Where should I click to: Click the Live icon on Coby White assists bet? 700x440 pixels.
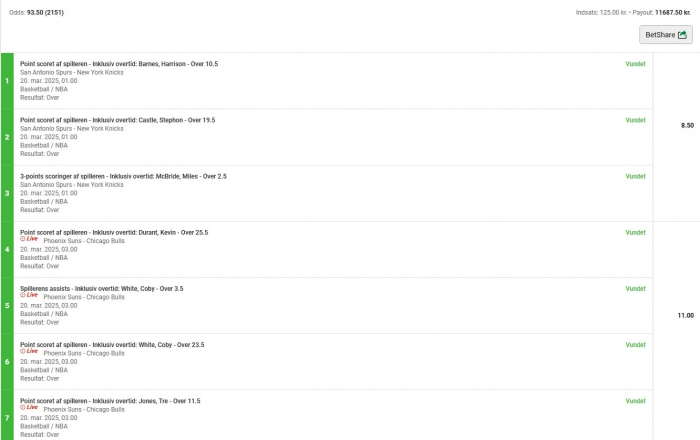coord(29,295)
